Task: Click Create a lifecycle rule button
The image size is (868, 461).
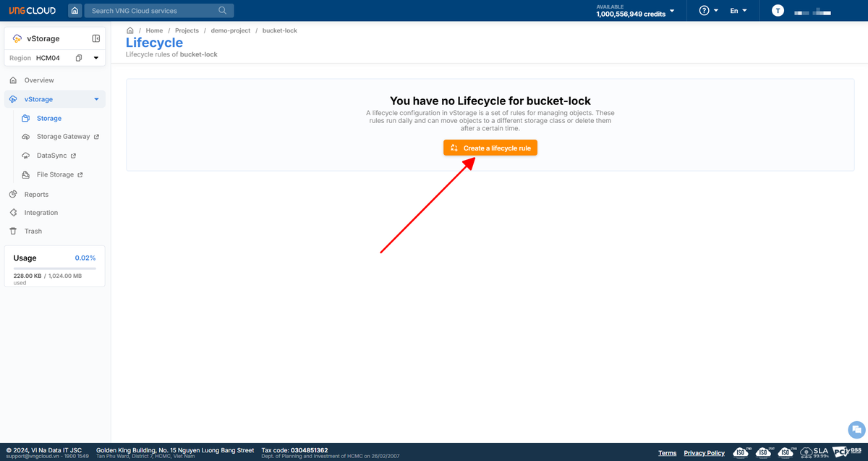Action: coord(490,148)
